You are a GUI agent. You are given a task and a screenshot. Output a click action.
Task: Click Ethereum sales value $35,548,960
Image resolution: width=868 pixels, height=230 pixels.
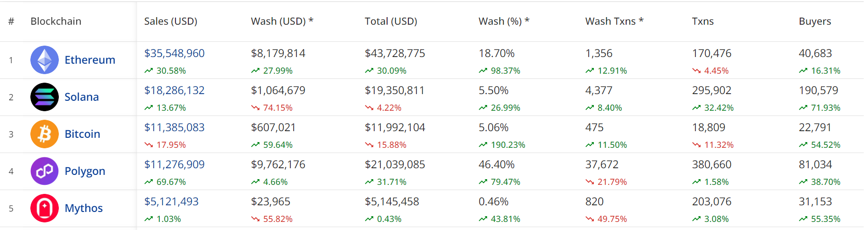pyautogui.click(x=175, y=53)
